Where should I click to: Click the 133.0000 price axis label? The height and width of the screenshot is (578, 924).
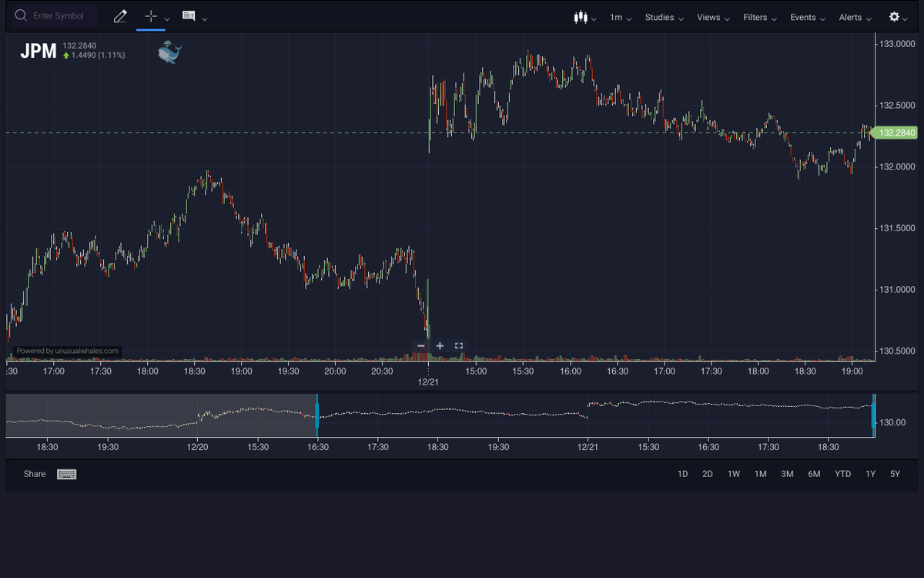(x=897, y=43)
